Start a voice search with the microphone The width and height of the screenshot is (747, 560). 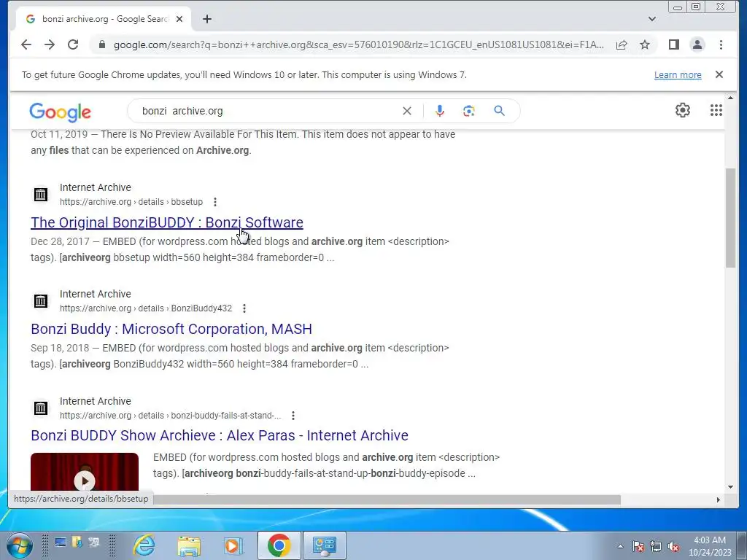(x=439, y=111)
